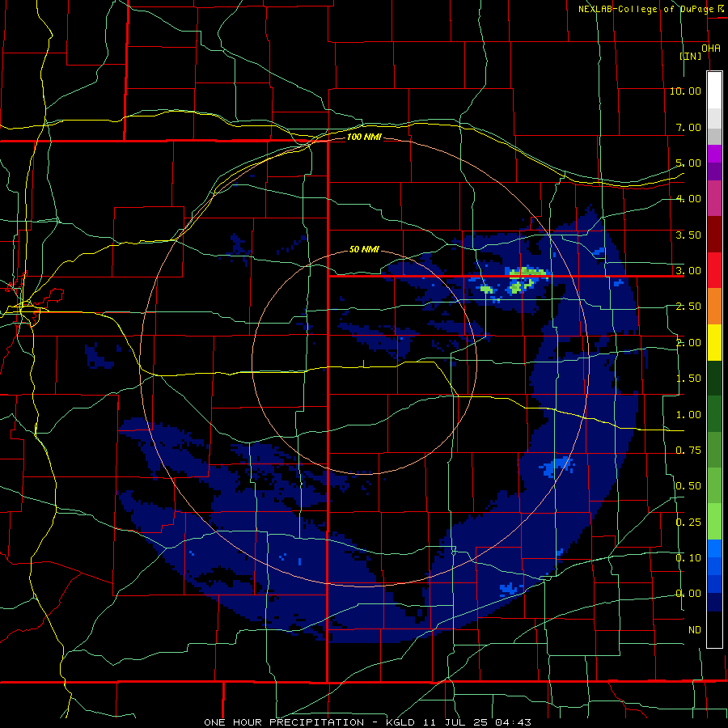Click the darkest green swatch near 1.50
The image size is (728, 728).
pos(714,379)
